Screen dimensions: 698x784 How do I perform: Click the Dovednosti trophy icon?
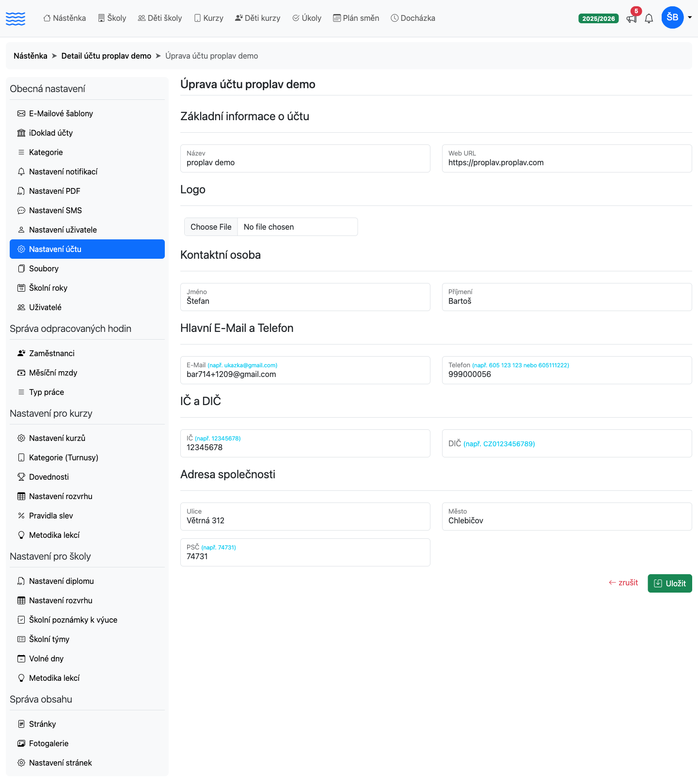(x=21, y=477)
